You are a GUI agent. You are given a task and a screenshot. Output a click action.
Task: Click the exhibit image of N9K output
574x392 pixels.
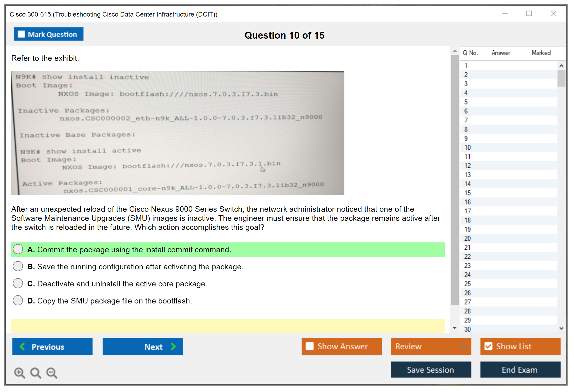click(x=178, y=133)
